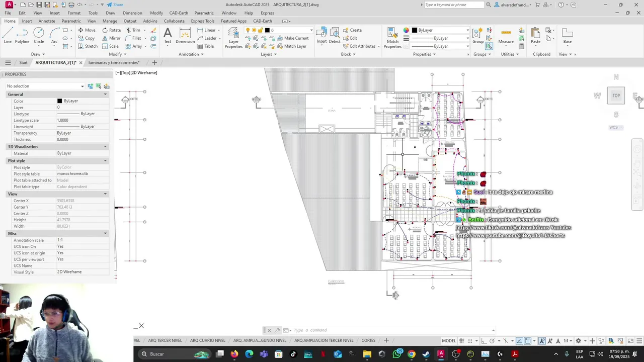Activate the Mirror command
Viewport: 644px width, 362px height.
click(x=111, y=38)
